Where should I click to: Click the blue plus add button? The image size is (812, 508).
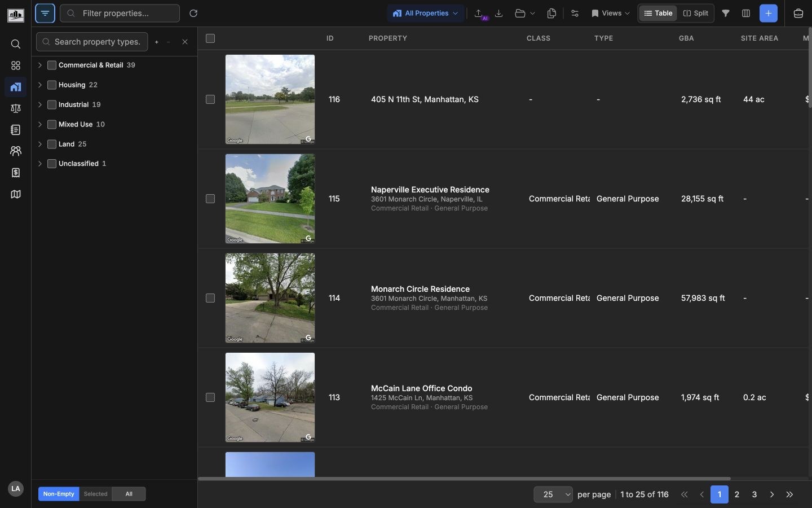(x=769, y=13)
